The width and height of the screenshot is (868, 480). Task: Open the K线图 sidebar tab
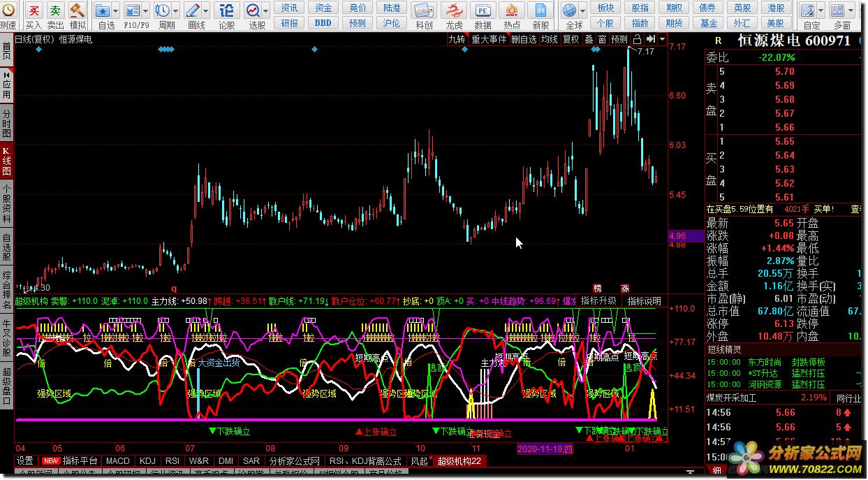[x=6, y=161]
